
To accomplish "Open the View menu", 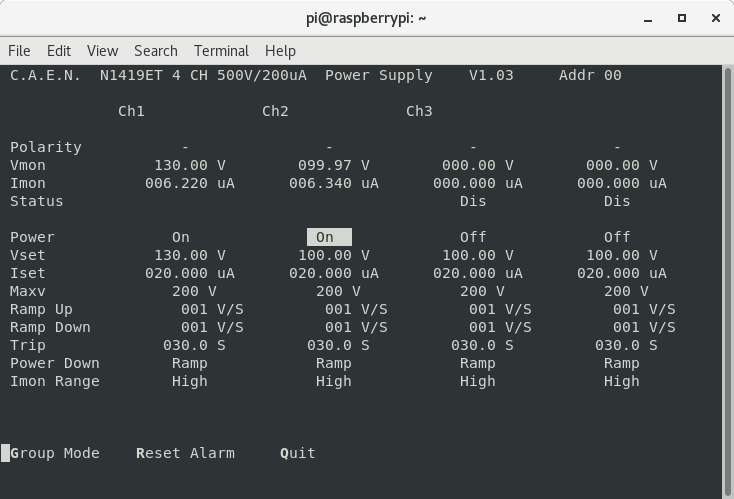I will [x=102, y=51].
